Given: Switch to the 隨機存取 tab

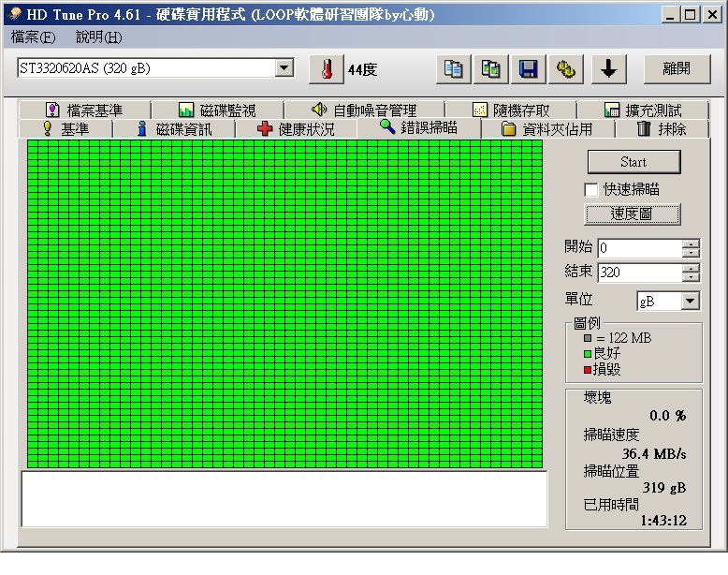Looking at the screenshot, I should click(511, 111).
